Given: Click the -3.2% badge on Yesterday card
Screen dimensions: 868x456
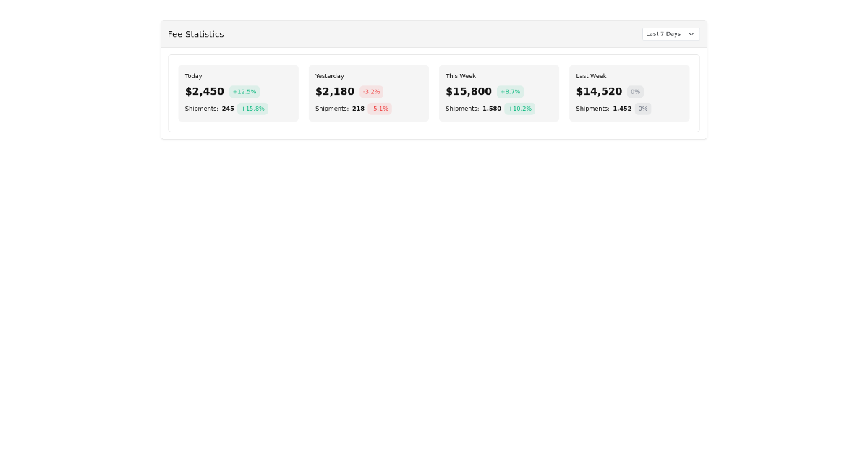Looking at the screenshot, I should (372, 92).
